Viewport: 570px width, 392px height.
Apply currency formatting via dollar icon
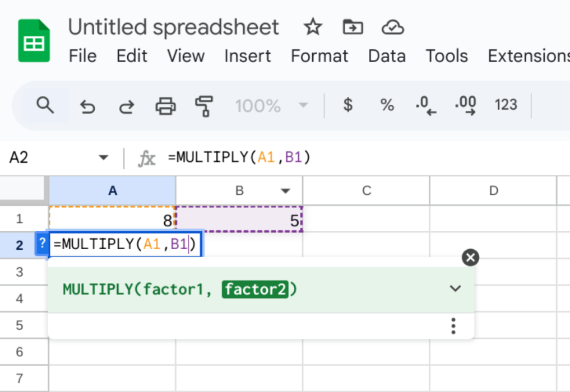[347, 105]
